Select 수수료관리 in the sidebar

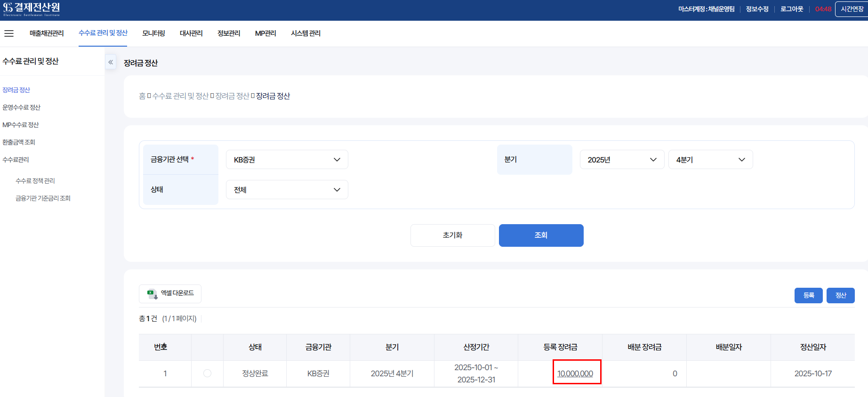[x=16, y=160]
